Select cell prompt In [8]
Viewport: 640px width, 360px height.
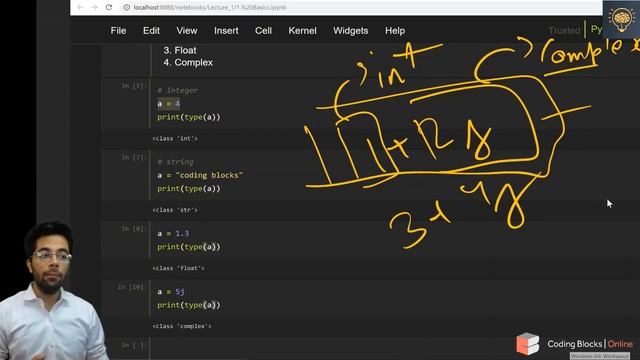133,229
